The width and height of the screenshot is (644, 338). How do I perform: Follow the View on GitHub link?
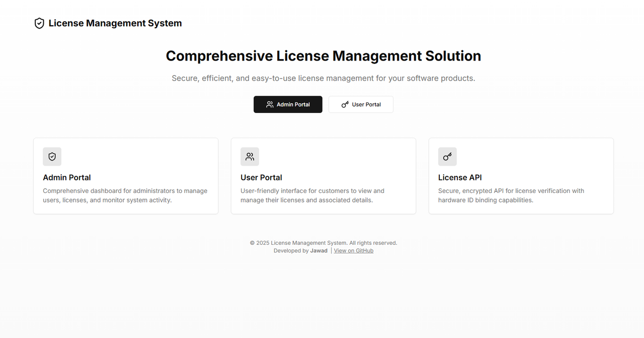[x=354, y=250]
